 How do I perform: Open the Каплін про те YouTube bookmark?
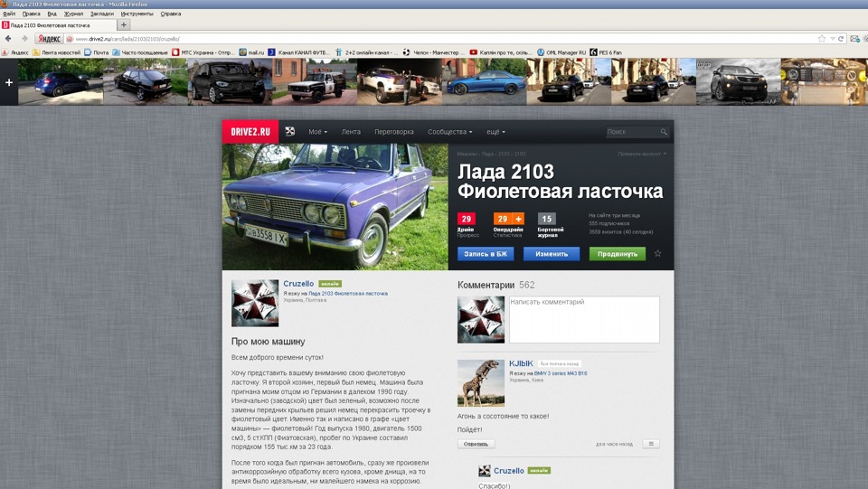pos(500,52)
